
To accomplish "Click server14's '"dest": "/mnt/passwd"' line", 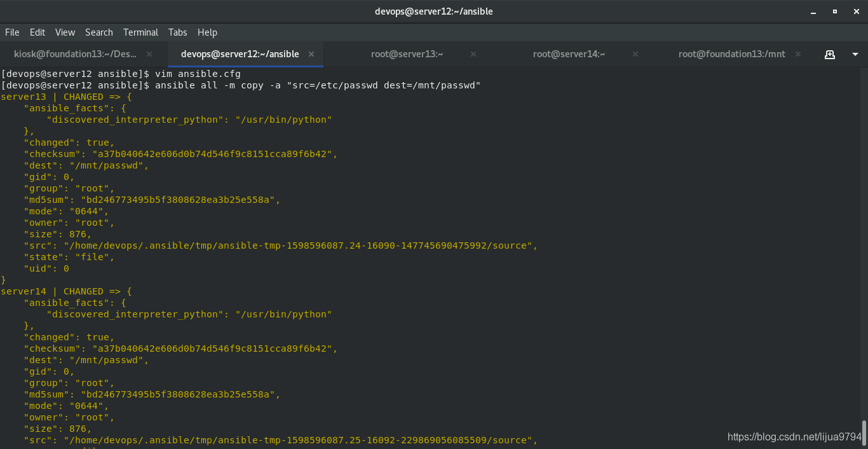I will [86, 360].
